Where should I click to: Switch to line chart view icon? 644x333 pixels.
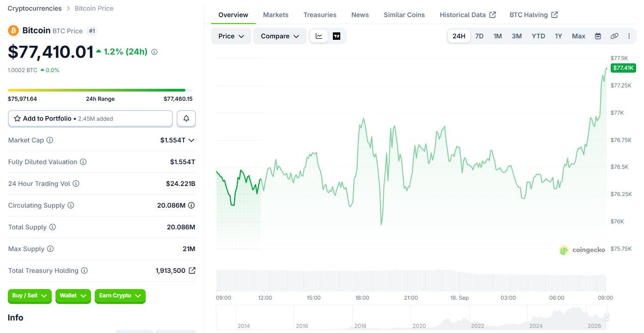pyautogui.click(x=319, y=36)
